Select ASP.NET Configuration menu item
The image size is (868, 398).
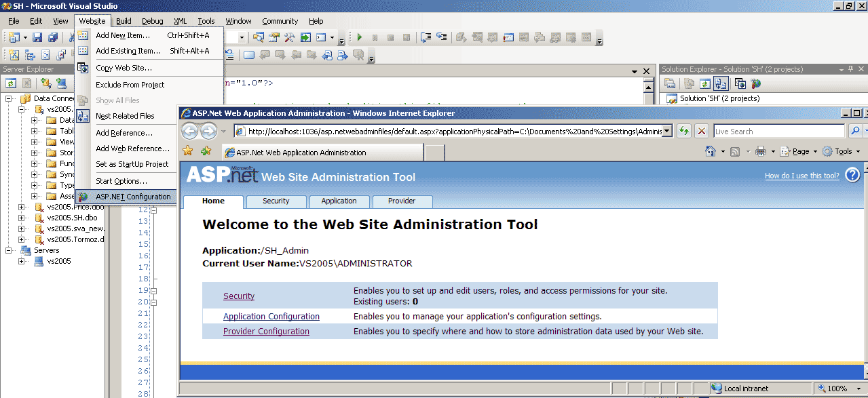(127, 197)
